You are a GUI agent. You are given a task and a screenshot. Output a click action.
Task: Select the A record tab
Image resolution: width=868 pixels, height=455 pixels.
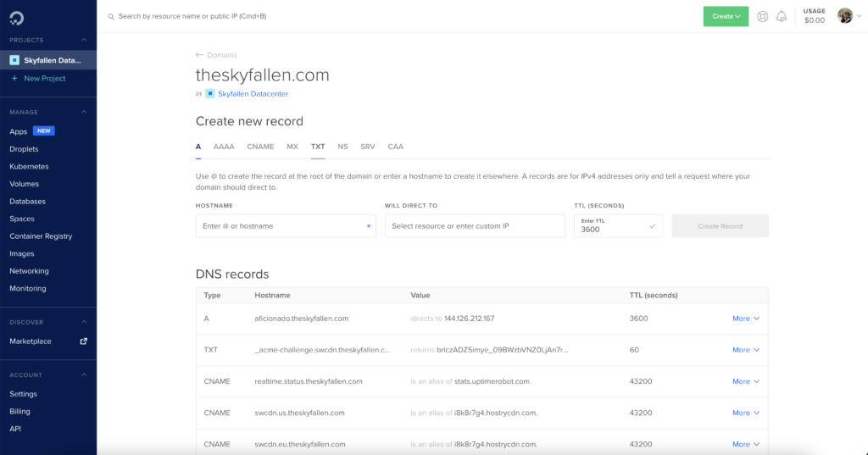coord(198,147)
